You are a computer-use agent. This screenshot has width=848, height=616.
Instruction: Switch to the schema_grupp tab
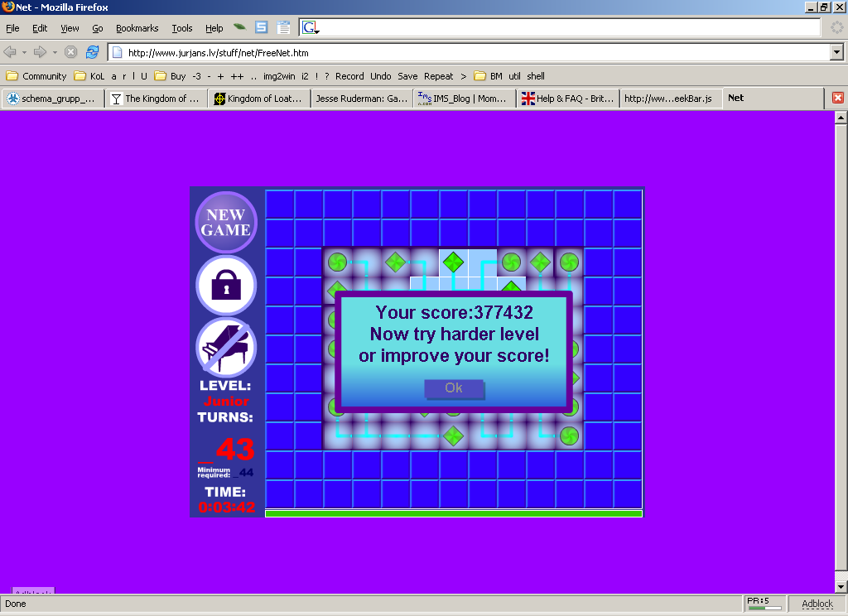click(x=53, y=99)
